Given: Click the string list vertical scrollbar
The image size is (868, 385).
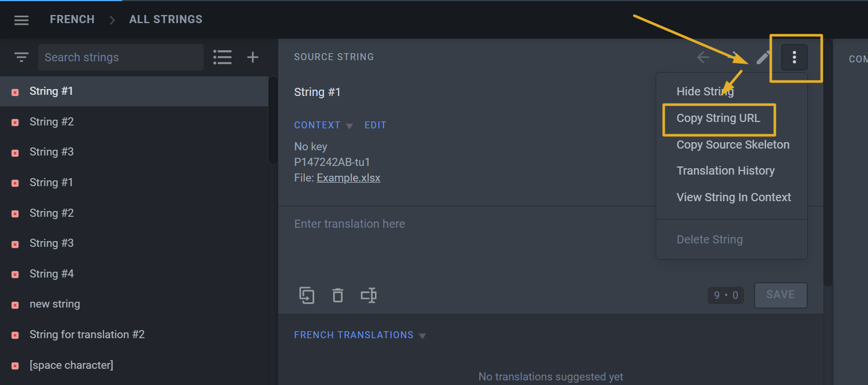Looking at the screenshot, I should point(273,121).
